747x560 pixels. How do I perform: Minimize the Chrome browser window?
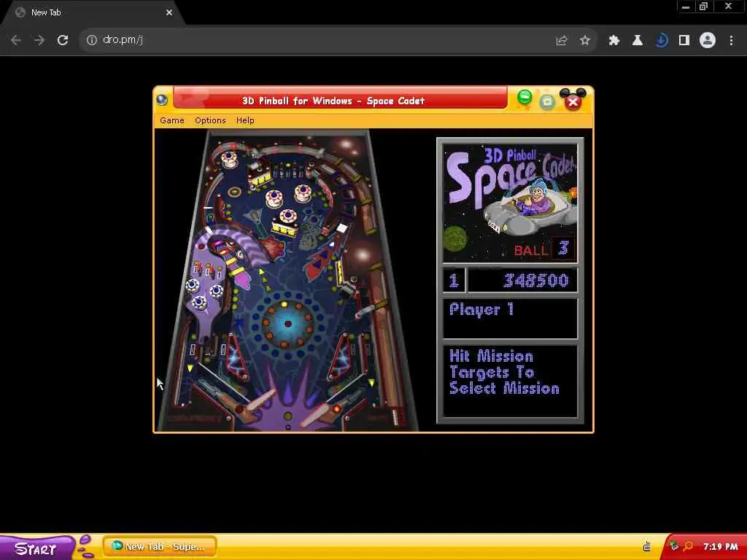686,7
